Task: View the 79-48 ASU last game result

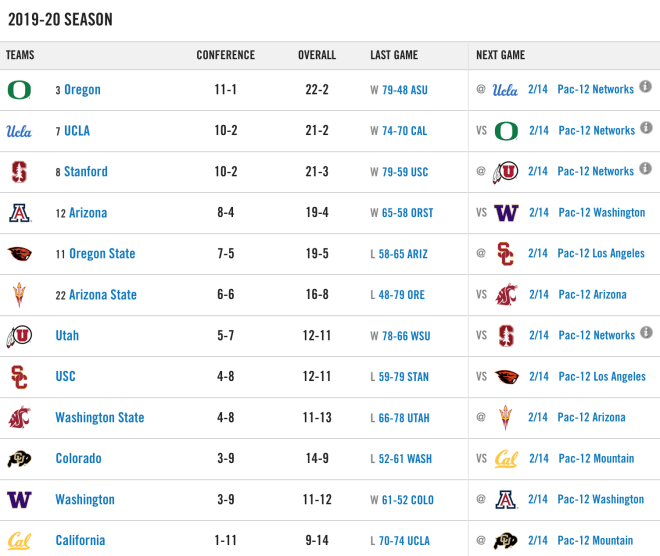Action: click(x=405, y=90)
